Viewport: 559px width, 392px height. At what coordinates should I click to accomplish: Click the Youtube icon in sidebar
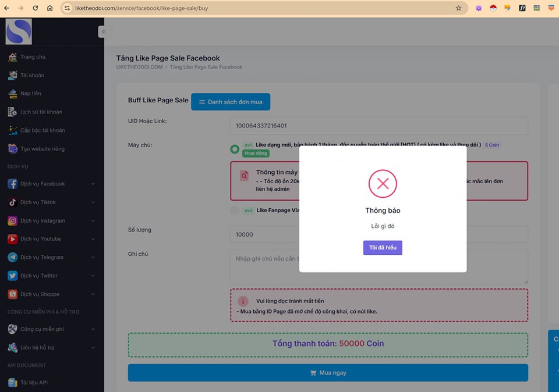(12, 239)
